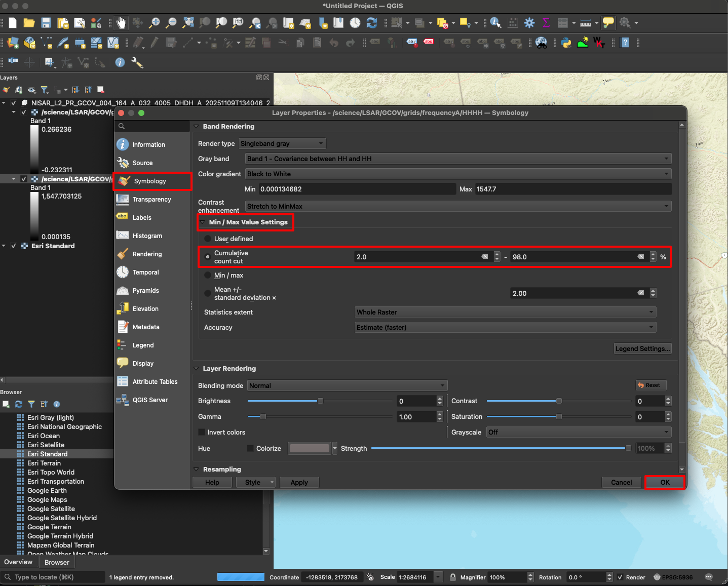
Task: Collapse the Min / Max Value Settings section
Action: (202, 222)
